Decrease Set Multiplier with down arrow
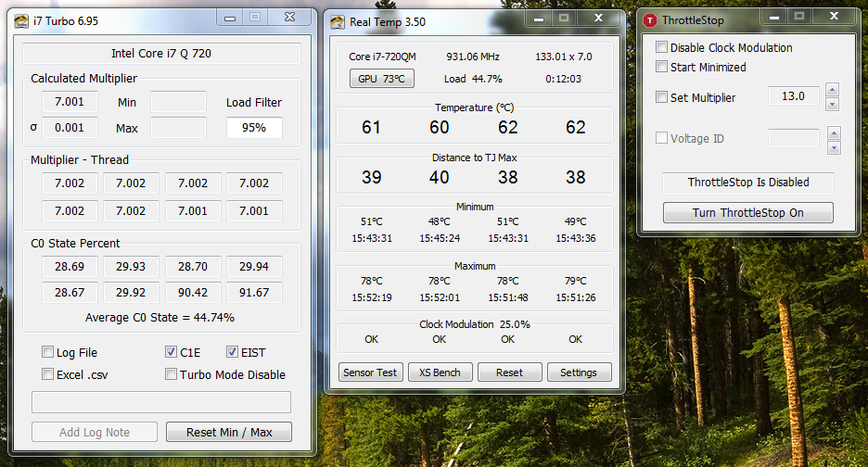Viewport: 868px width, 467px height. point(832,104)
